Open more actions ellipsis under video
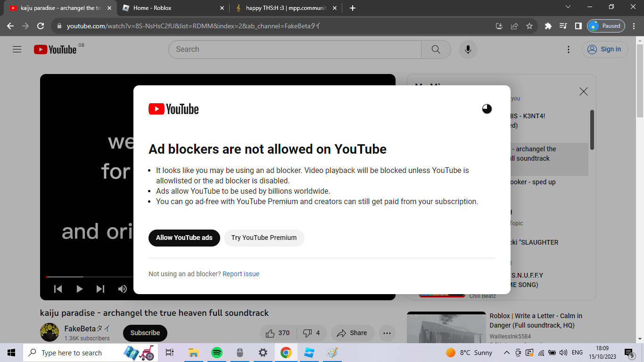Screen dimensions: 644x362 (387, 333)
